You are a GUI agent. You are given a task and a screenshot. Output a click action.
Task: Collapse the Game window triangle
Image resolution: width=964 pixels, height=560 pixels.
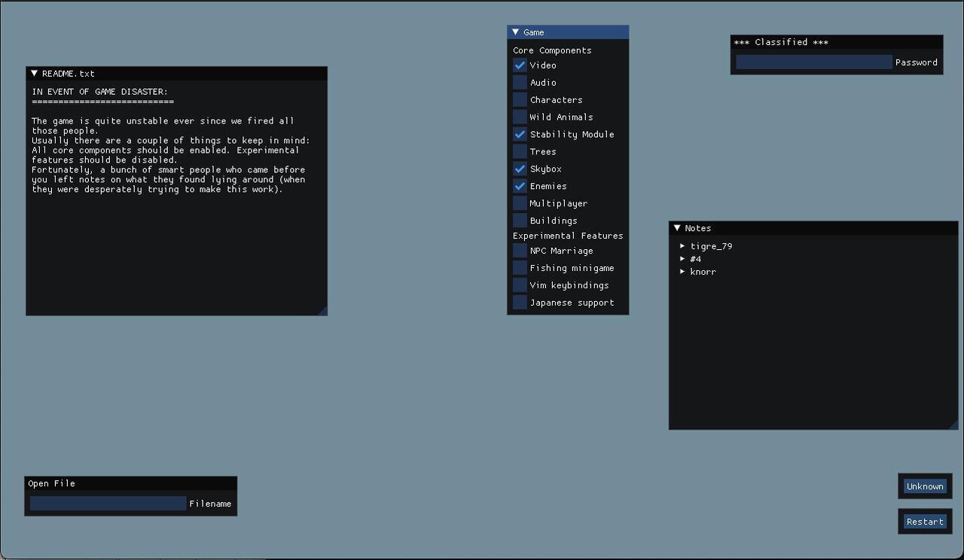tap(516, 32)
